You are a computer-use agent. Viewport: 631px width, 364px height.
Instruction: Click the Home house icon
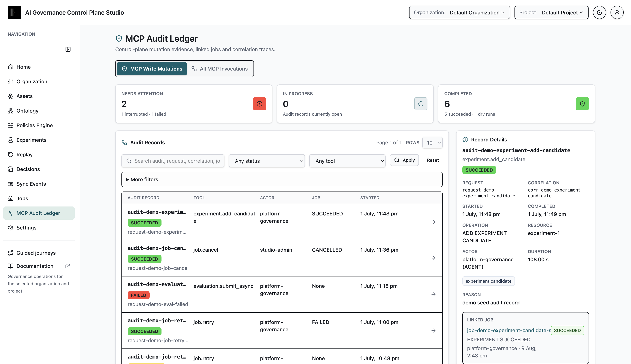10,67
